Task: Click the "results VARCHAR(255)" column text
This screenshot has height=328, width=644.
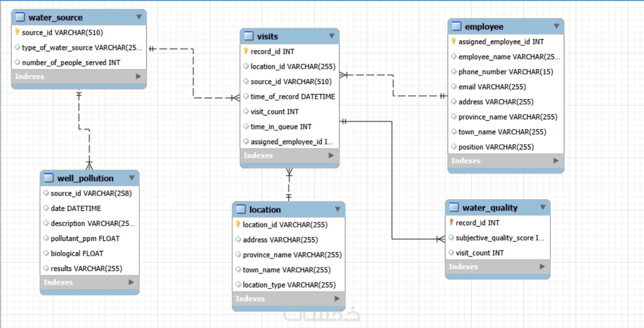Action: 87,269
